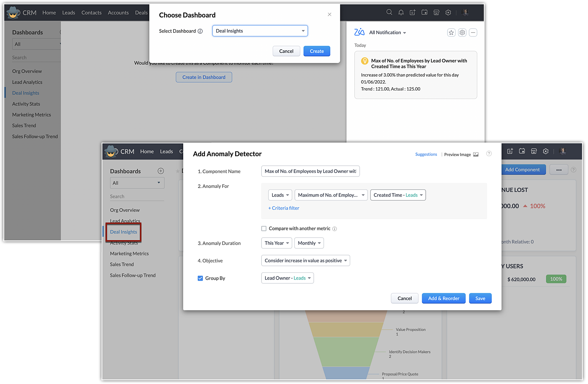Open Zia notification settings gear icon
Screen dimensions: 588x384
462,32
